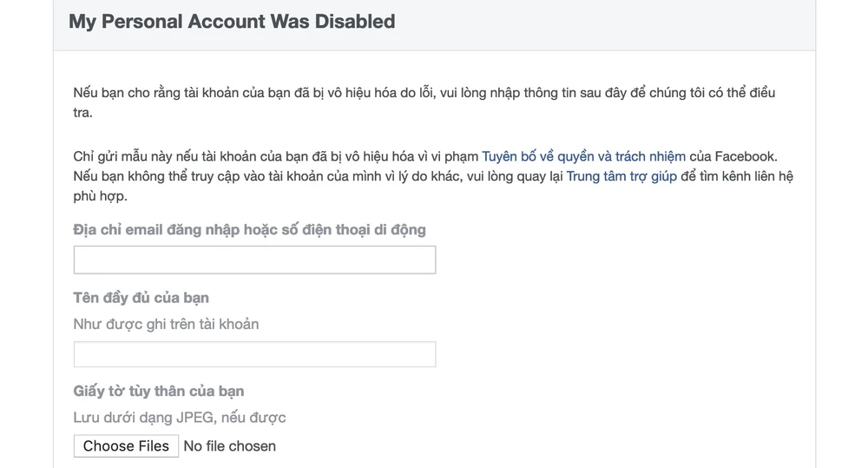Click the word 'Facebook' in the notice paragraph

click(x=745, y=156)
